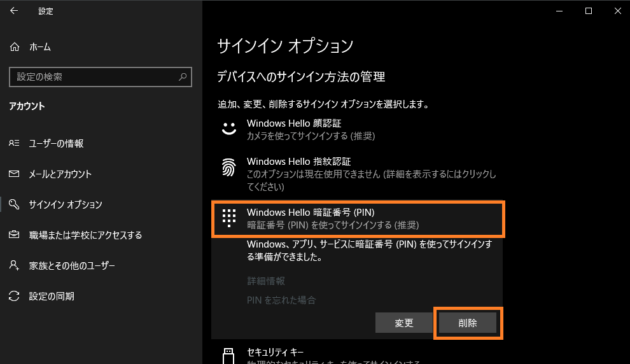Click カメラを使ってサインインする (推奨) text

(x=311, y=136)
